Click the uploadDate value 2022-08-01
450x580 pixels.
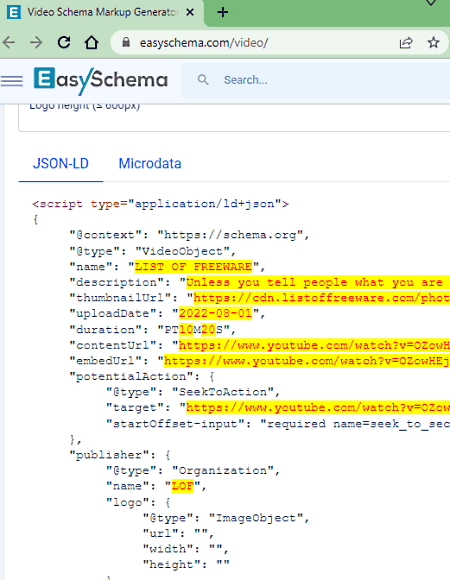pos(215,314)
